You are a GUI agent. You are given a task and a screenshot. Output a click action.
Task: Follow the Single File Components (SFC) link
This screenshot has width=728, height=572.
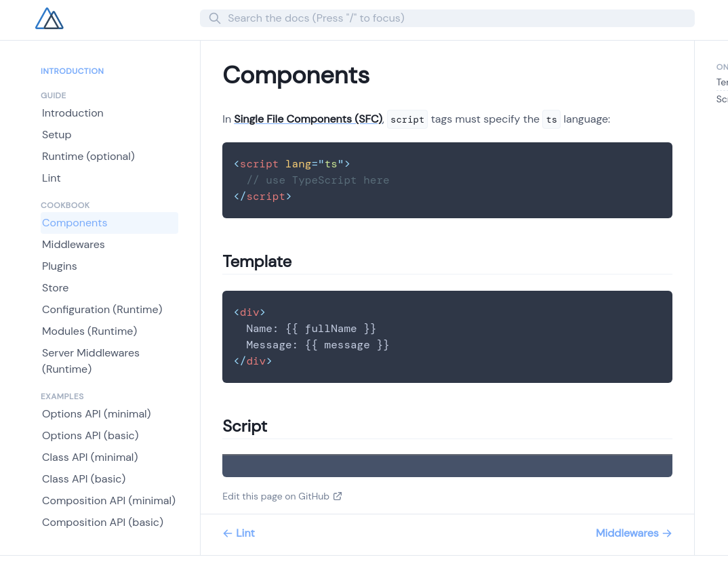pos(308,119)
